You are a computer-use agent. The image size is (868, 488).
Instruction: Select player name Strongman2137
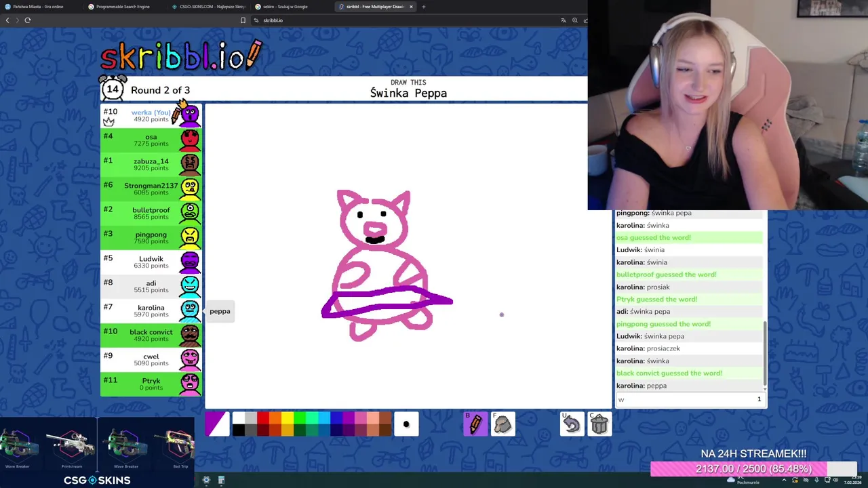(x=151, y=186)
